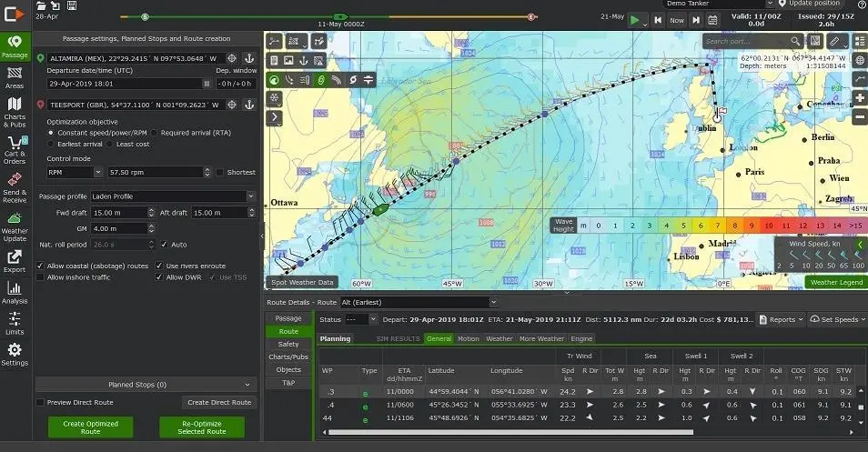Screen dimensions: 868x452
Task: Zoom in the map with plus button
Action: pyautogui.click(x=860, y=98)
